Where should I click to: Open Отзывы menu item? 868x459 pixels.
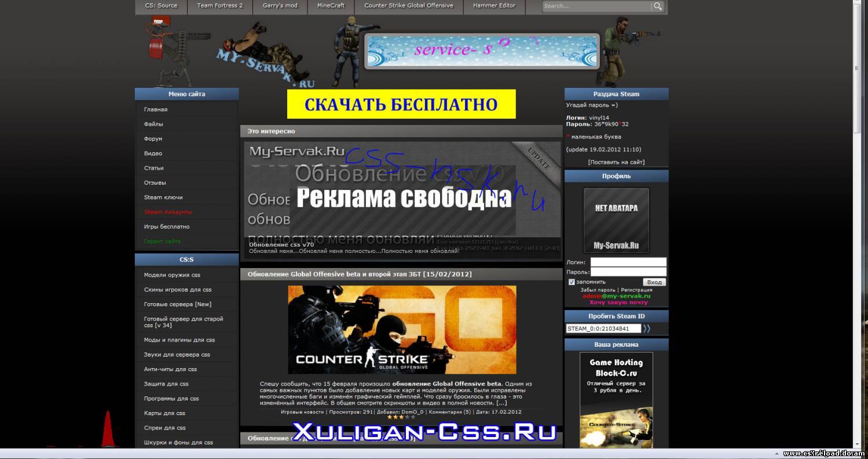(155, 183)
